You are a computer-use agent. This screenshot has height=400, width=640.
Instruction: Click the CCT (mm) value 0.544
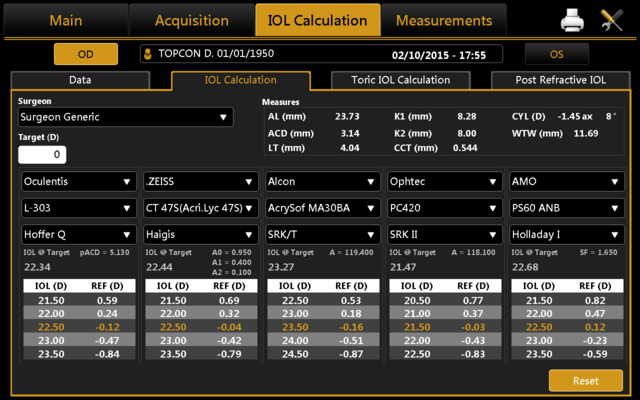click(x=465, y=148)
